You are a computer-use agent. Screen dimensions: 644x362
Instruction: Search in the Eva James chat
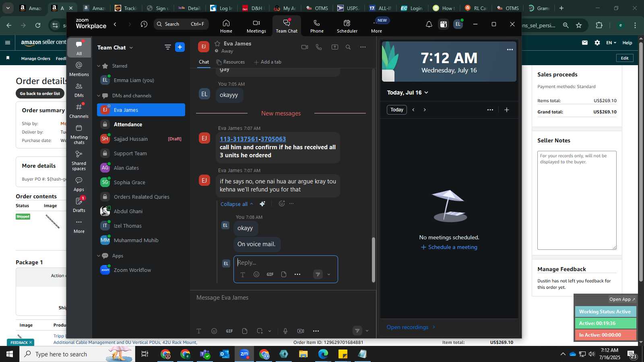(x=348, y=47)
